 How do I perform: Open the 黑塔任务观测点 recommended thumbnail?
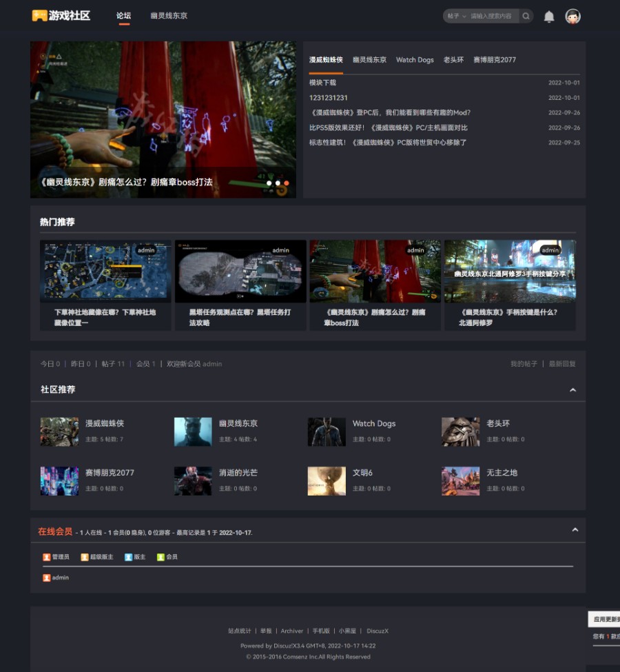point(240,271)
